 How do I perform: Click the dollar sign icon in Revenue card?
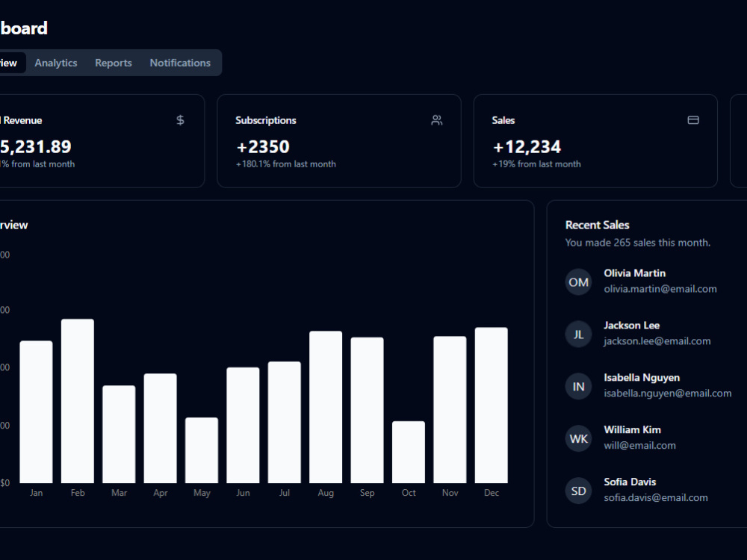[x=180, y=120]
